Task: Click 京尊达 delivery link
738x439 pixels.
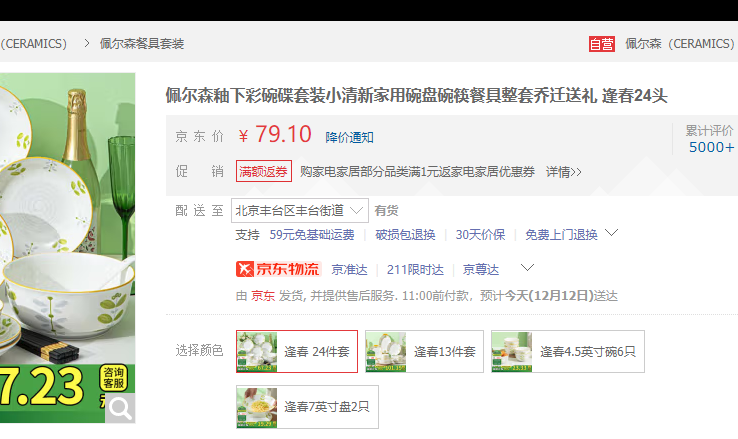Action: click(481, 270)
